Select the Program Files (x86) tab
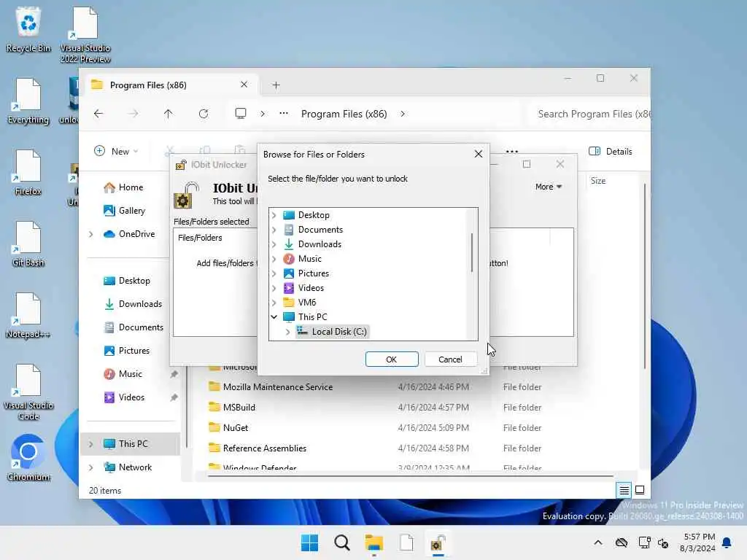The image size is (747, 560). (172, 85)
